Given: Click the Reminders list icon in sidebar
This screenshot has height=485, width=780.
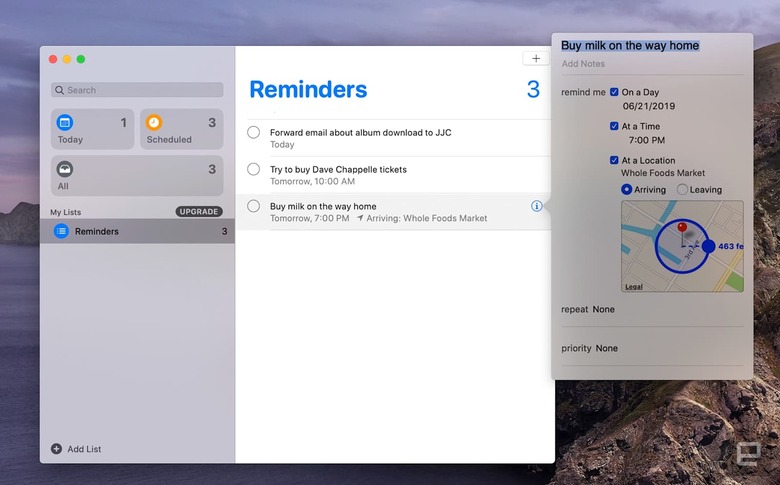Looking at the screenshot, I should tap(61, 231).
